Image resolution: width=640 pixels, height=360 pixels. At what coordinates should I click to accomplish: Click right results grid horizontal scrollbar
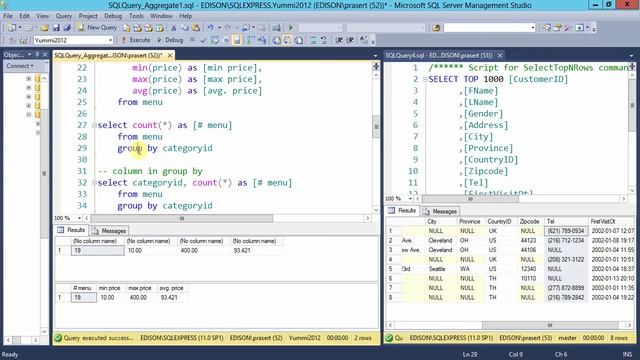[550, 325]
